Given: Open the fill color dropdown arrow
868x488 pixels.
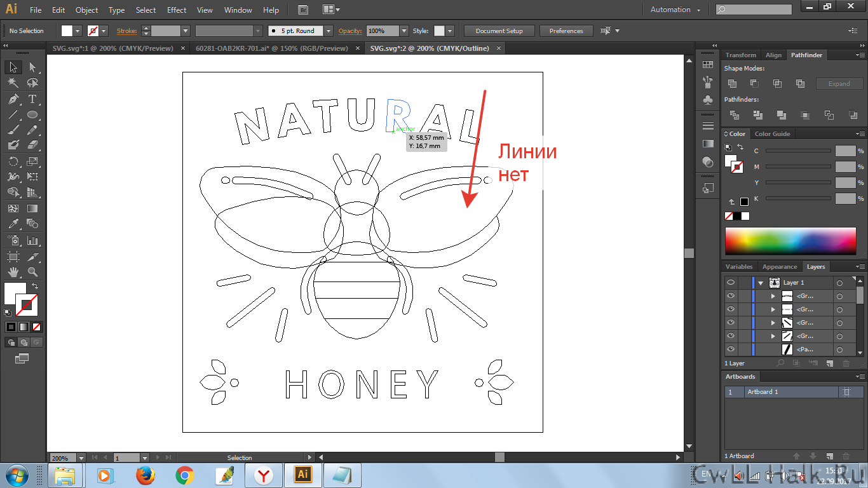Looking at the screenshot, I should pyautogui.click(x=78, y=30).
